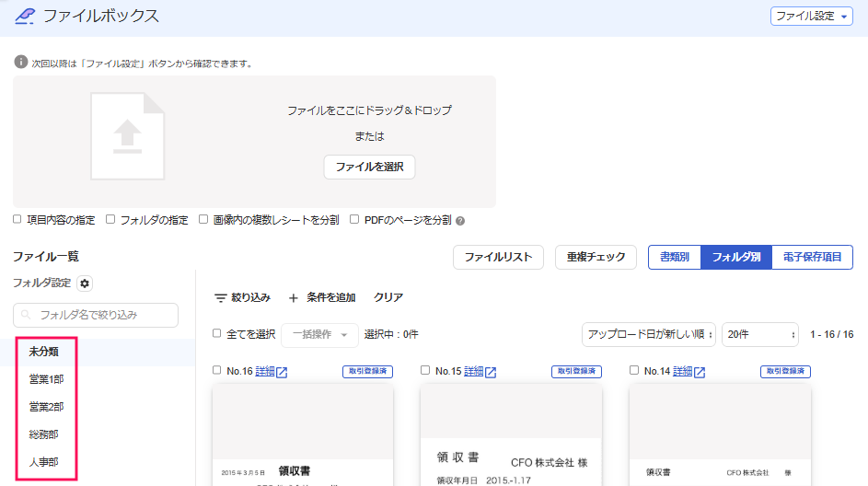Open 詳細 link for No.14

coord(683,372)
